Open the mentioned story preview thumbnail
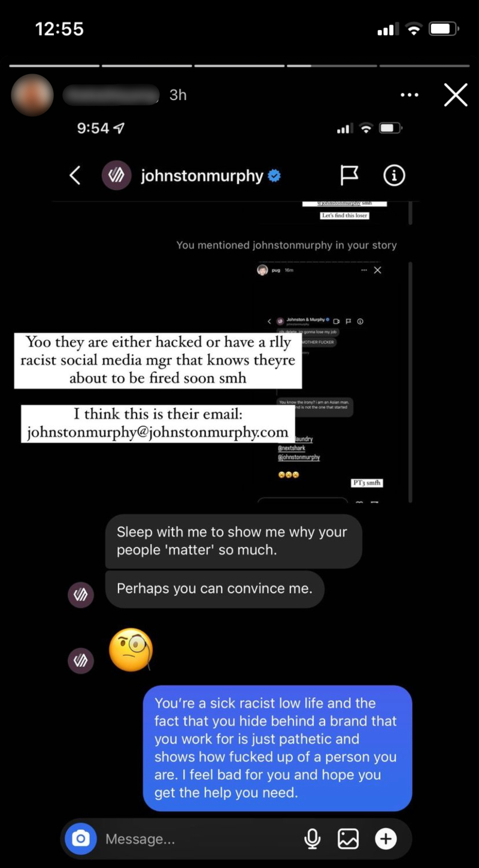The image size is (479, 868). 334,382
